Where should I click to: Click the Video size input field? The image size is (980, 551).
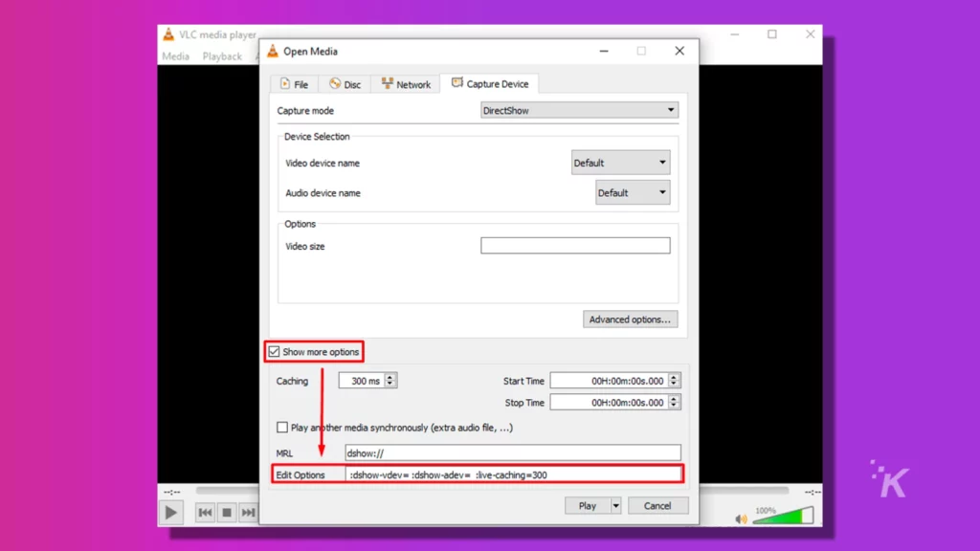tap(575, 246)
